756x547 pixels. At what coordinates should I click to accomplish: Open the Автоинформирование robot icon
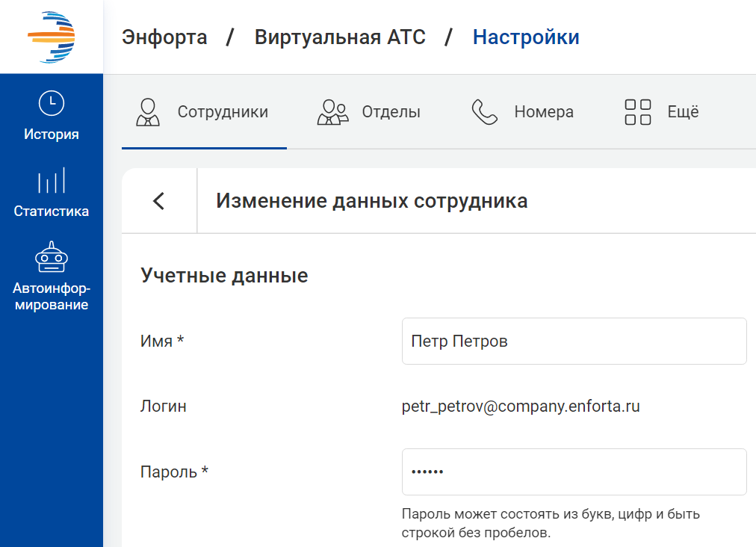[51, 257]
